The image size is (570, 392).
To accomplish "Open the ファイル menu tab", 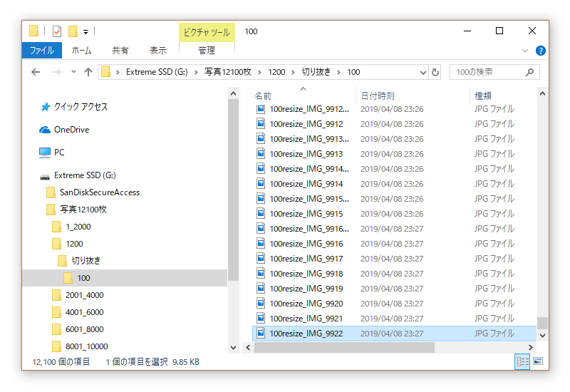I will (x=42, y=50).
